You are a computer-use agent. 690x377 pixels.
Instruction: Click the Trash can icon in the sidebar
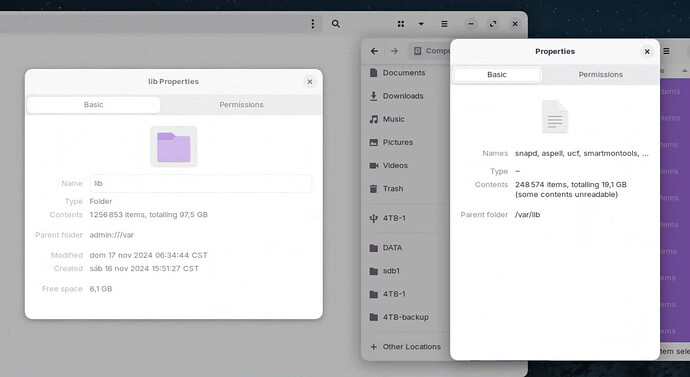(x=374, y=189)
